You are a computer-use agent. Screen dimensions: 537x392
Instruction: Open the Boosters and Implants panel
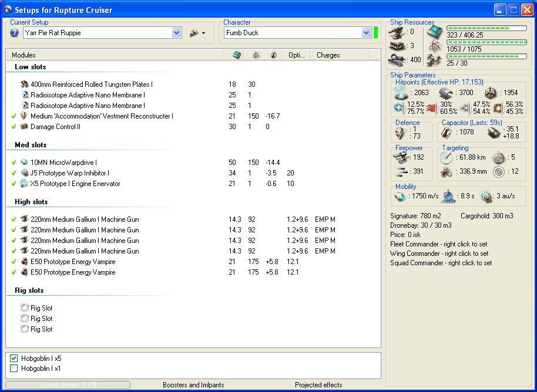[x=193, y=385]
